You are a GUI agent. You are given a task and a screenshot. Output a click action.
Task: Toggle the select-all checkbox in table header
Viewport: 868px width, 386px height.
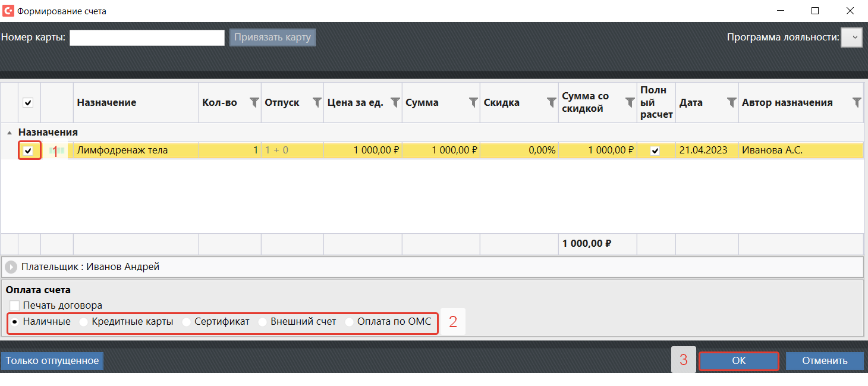[28, 102]
